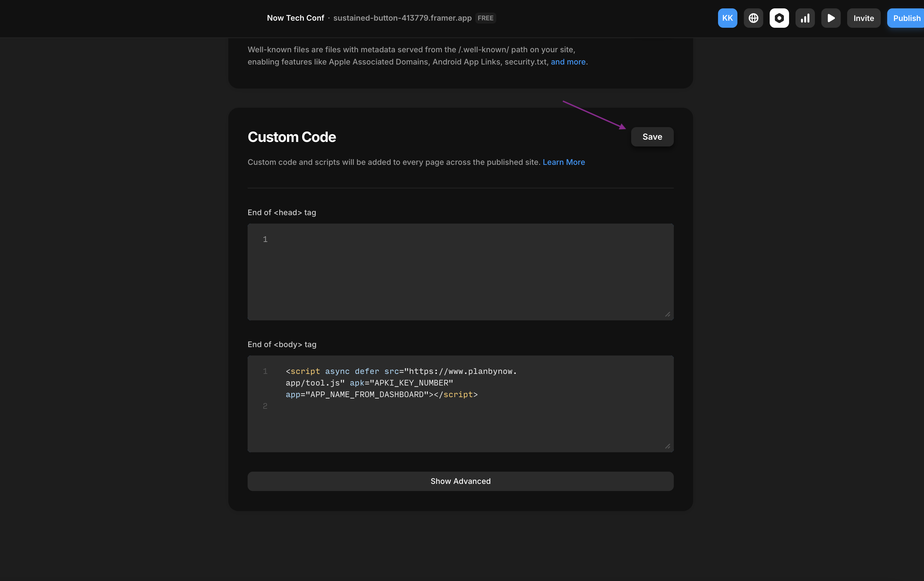Image resolution: width=924 pixels, height=581 pixels.
Task: Click the 'End of <head> tag' label
Action: (282, 213)
